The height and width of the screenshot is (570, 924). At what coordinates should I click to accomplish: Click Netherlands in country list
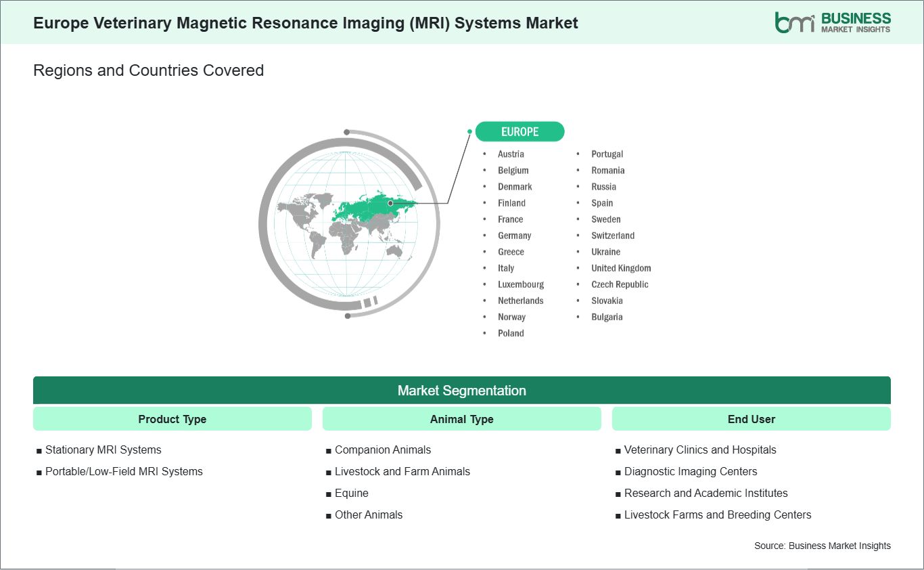click(521, 301)
